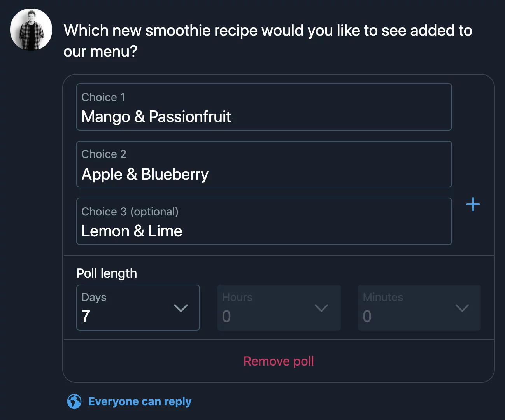Click the Lemon & Lime choice text
Image resolution: width=505 pixels, height=420 pixels.
coord(132,231)
